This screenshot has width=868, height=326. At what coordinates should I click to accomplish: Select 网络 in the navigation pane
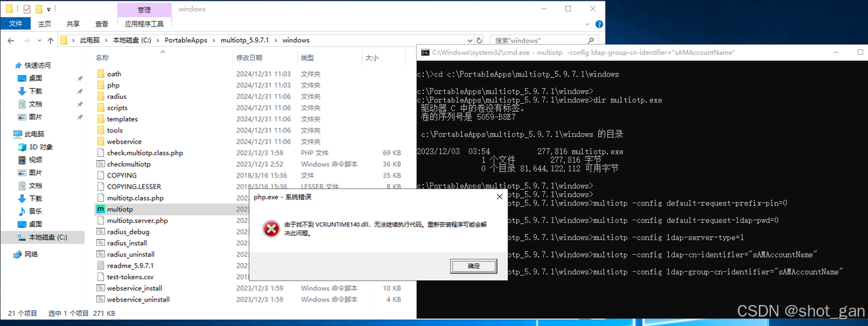click(x=31, y=254)
